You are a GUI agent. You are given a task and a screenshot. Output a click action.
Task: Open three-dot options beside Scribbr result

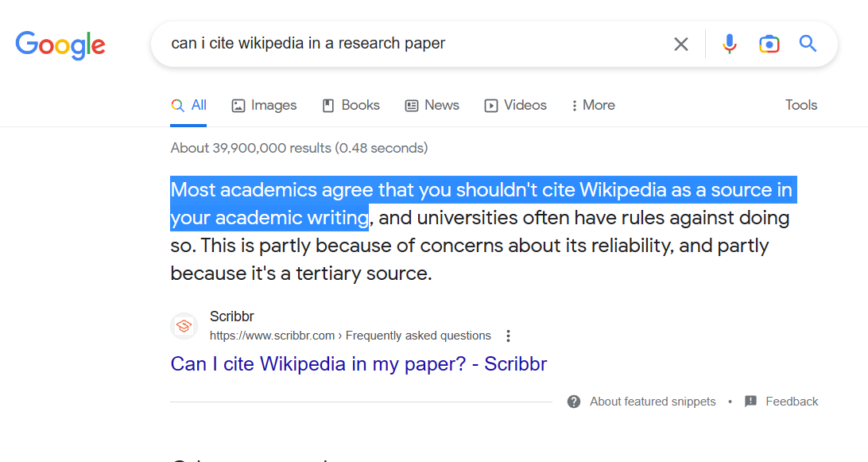pyautogui.click(x=508, y=336)
